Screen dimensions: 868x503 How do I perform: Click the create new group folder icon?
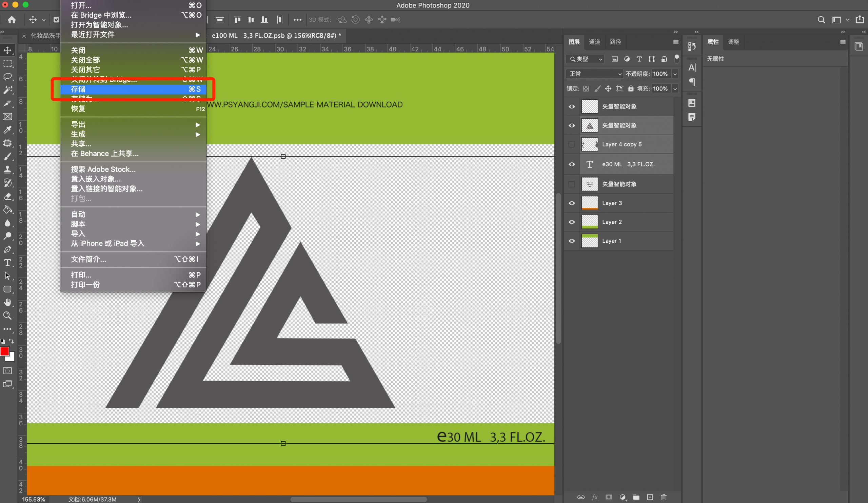(636, 497)
